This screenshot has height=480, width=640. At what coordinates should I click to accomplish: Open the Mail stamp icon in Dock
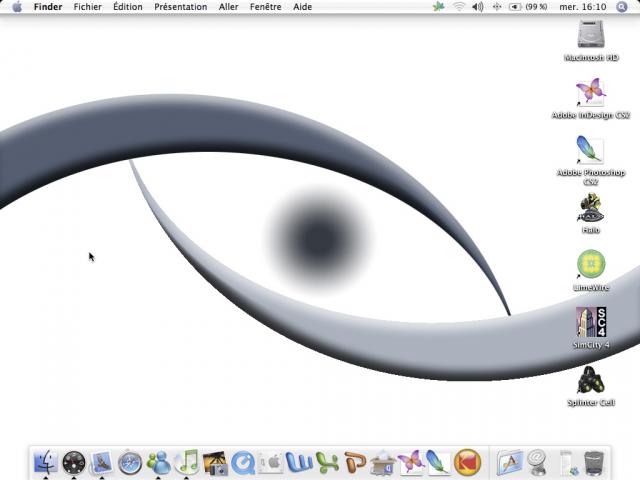(102, 463)
